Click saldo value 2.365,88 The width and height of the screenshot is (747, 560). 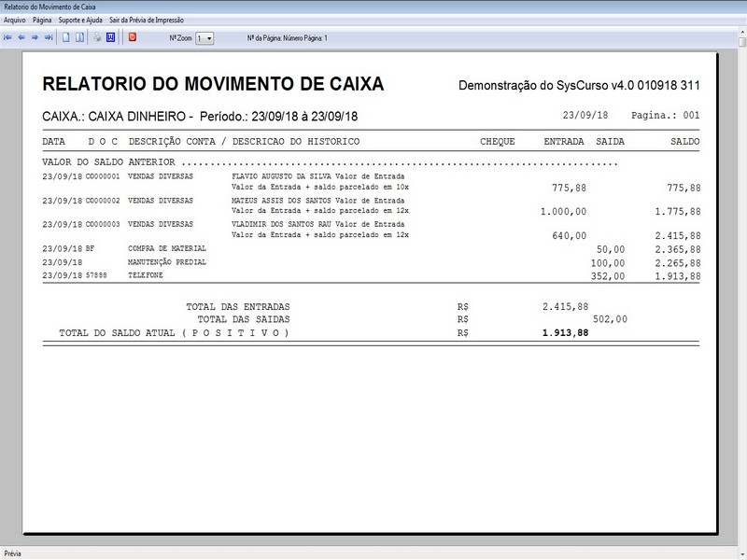coord(678,249)
